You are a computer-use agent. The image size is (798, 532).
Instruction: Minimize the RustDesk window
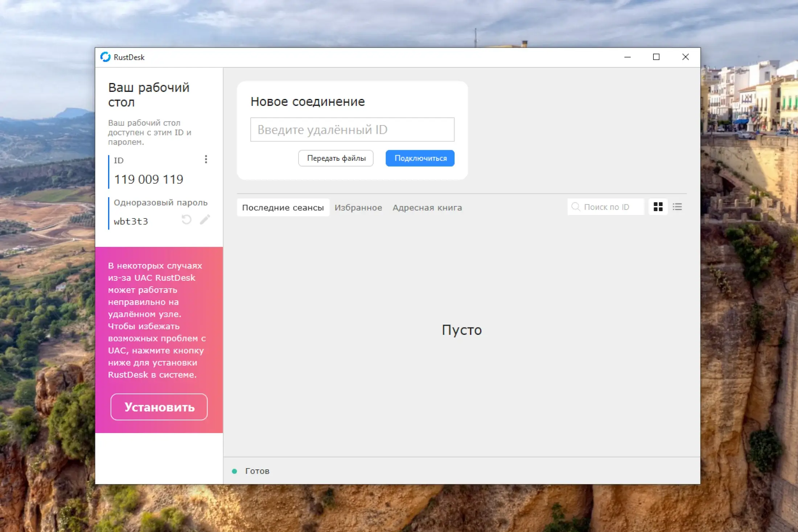coord(628,57)
